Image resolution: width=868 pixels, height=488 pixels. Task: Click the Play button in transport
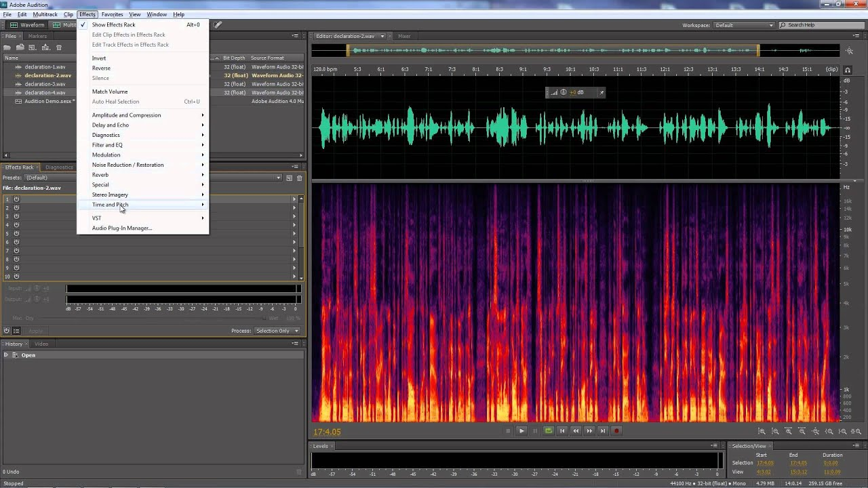pyautogui.click(x=521, y=430)
